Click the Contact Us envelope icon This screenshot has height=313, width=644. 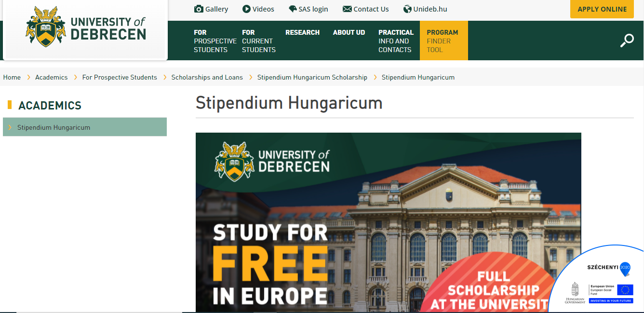[x=347, y=9]
